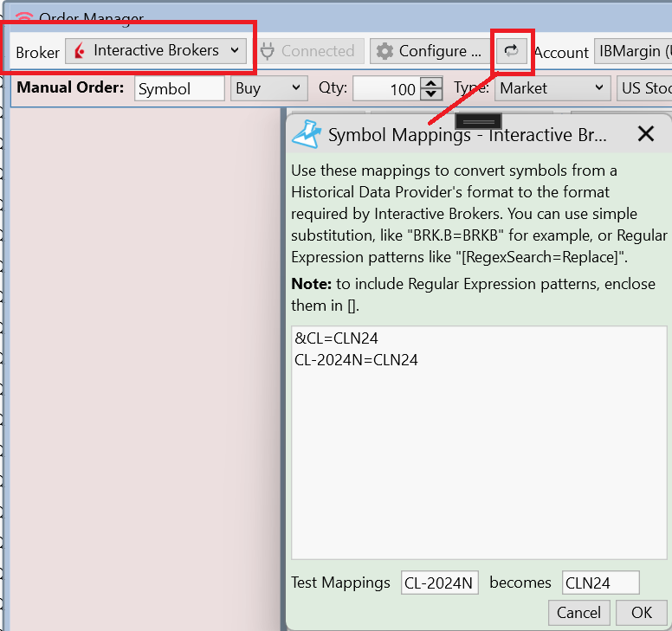The width and height of the screenshot is (672, 631).
Task: Open the IBMargin Account dropdown
Action: click(633, 51)
